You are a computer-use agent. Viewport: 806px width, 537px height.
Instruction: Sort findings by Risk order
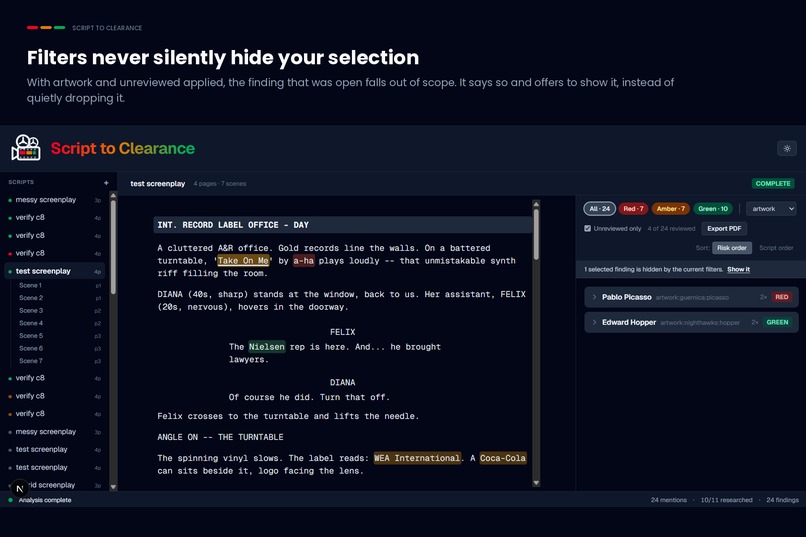(x=732, y=248)
